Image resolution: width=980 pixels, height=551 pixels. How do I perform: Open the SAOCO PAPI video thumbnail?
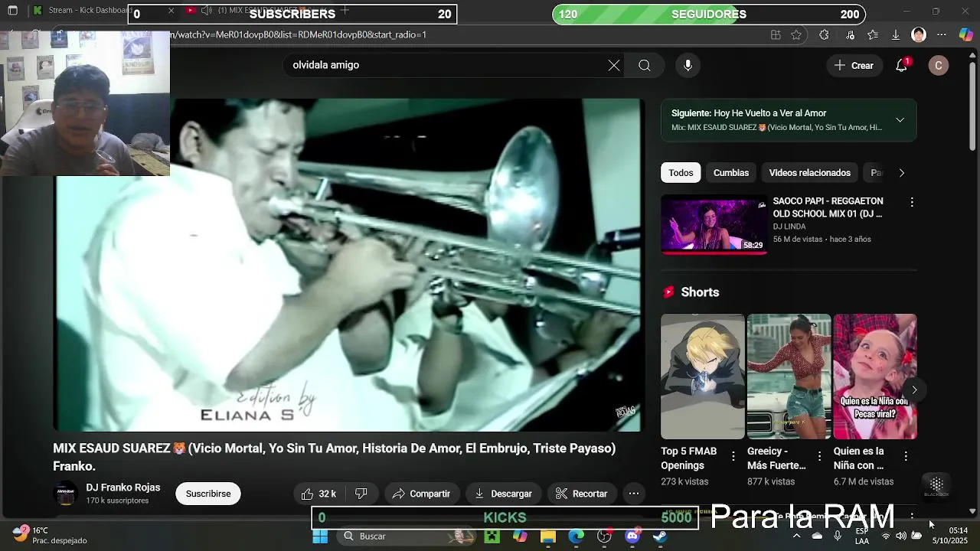pyautogui.click(x=714, y=224)
